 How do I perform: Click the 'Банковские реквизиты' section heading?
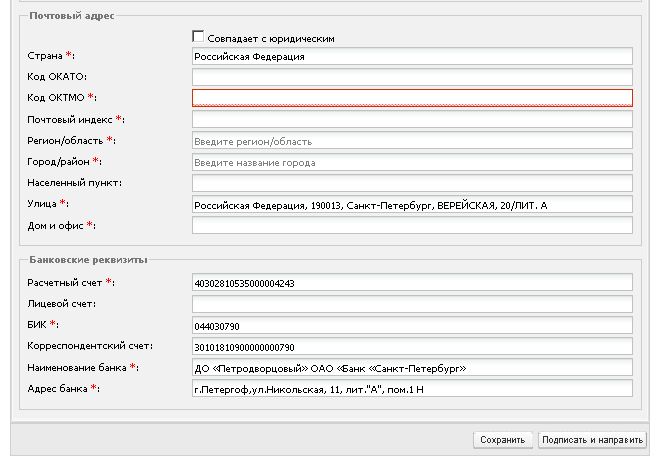click(x=88, y=260)
